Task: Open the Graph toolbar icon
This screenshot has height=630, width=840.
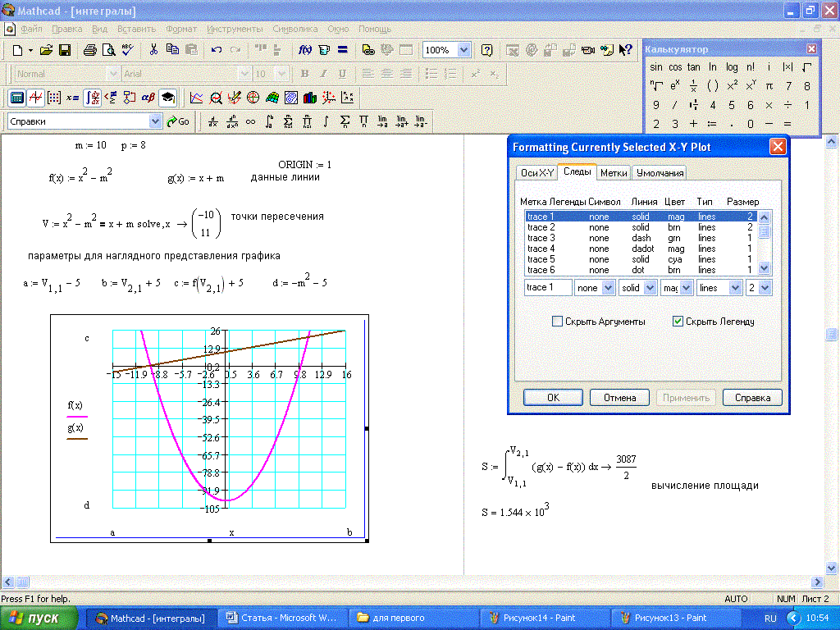Action: pos(35,98)
